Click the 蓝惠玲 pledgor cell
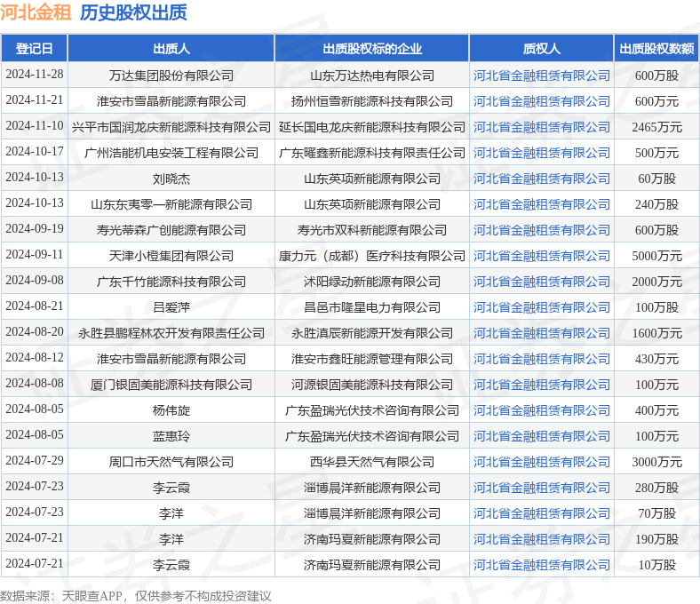Screen dimensions: 700x604 [171, 436]
